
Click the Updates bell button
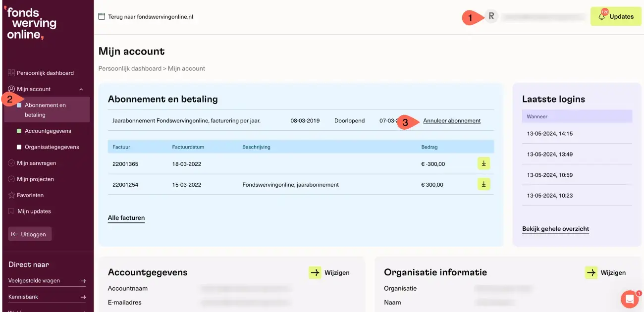(x=616, y=16)
